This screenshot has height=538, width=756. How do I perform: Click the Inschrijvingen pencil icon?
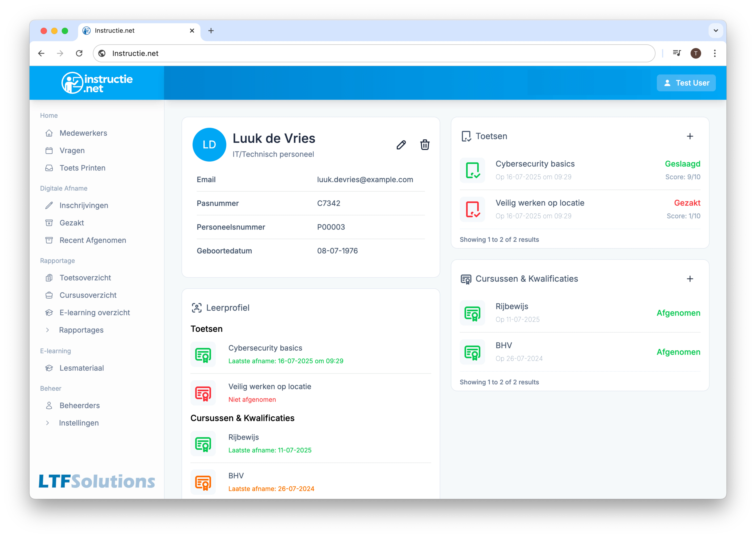click(x=49, y=205)
